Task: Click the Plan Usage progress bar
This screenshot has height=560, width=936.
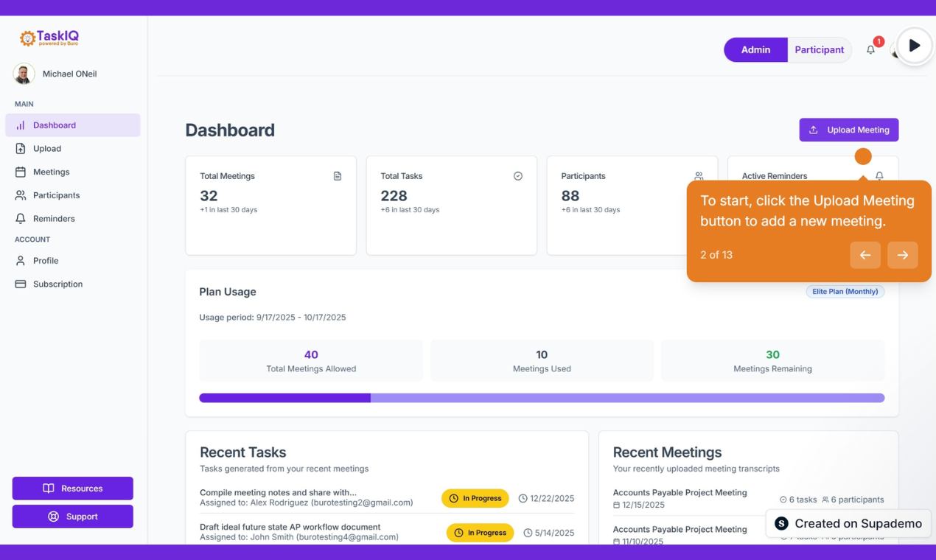Action: 542,397
